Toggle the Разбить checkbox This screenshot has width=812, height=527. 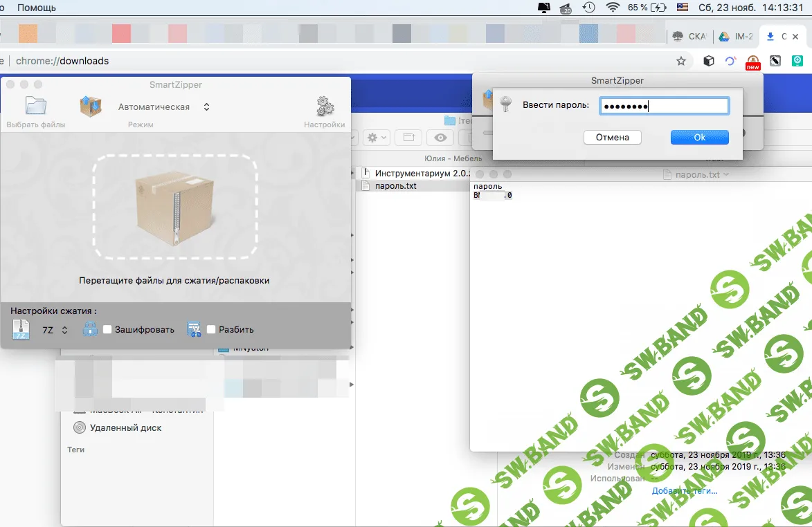pos(211,330)
